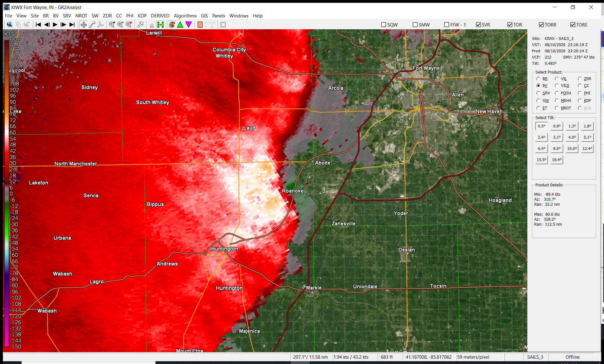Click the zoom in magnifier icon
The width and height of the screenshot is (604, 364).
pos(112,25)
